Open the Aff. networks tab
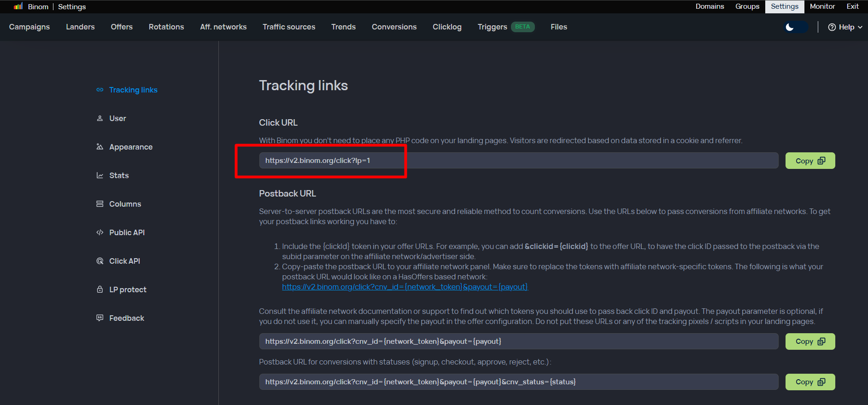The width and height of the screenshot is (868, 405). (x=223, y=27)
